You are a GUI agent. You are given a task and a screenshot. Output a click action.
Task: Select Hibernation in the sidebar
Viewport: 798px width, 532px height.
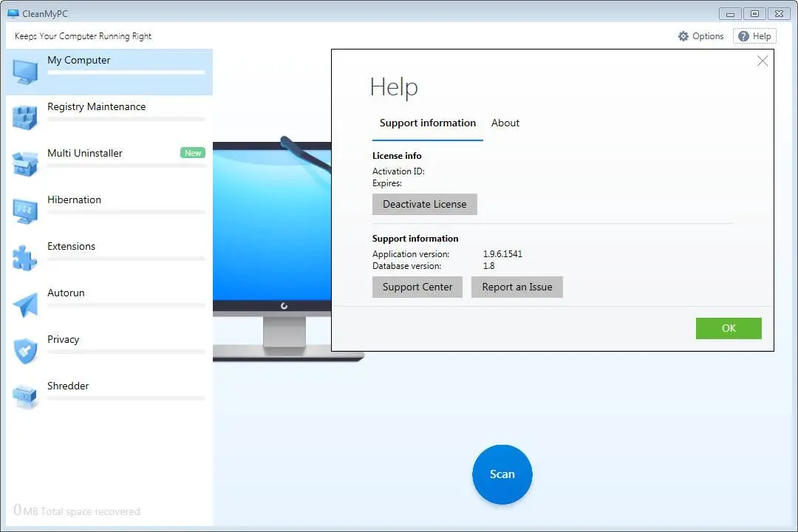109,211
